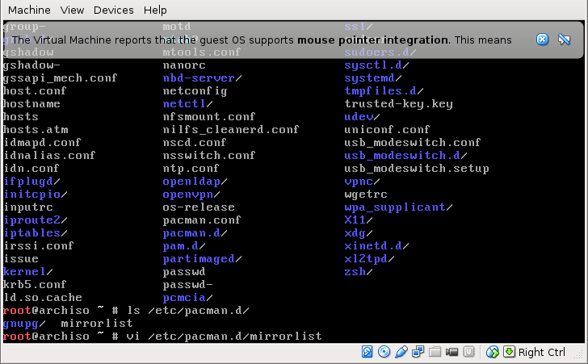This screenshot has width=588, height=364.
Task: Click the 'nanorc' file entry
Action: (184, 65)
